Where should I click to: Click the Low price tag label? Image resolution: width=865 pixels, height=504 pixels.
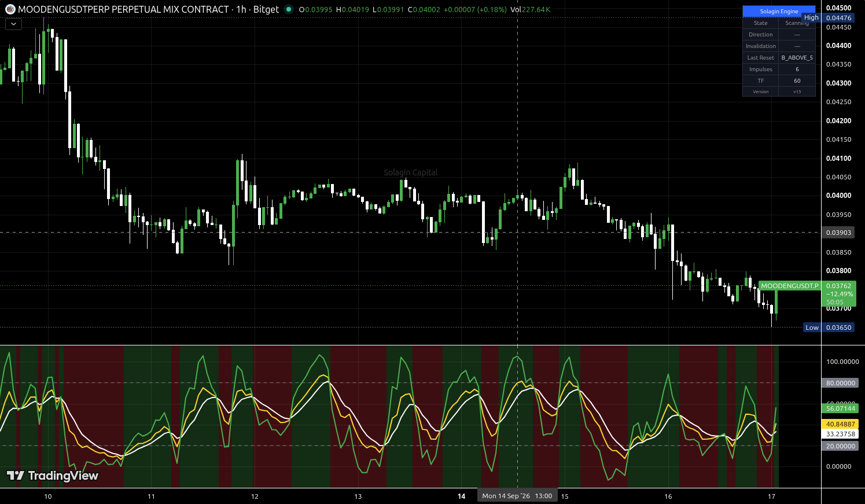pos(812,328)
